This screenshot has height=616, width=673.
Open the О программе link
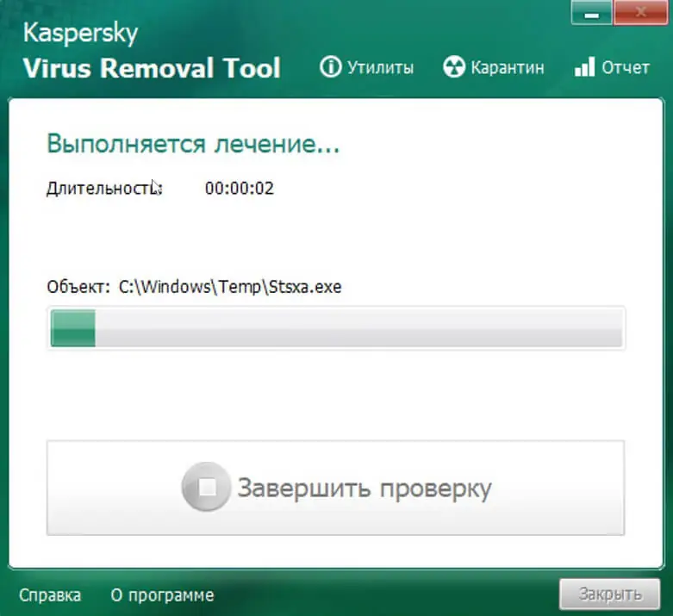click(162, 595)
